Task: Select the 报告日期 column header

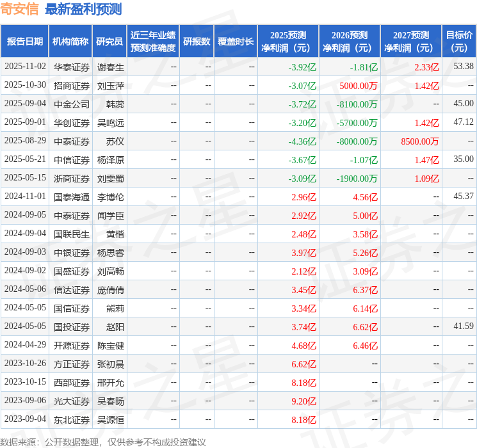Action: click(x=25, y=41)
